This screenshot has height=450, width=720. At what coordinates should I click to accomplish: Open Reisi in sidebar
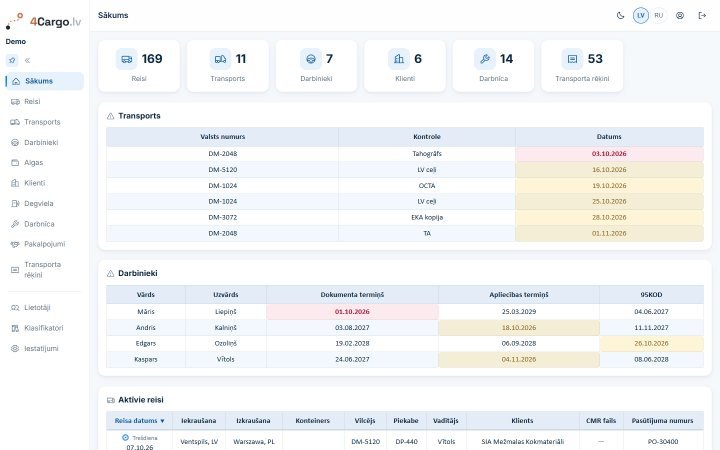coord(45,101)
